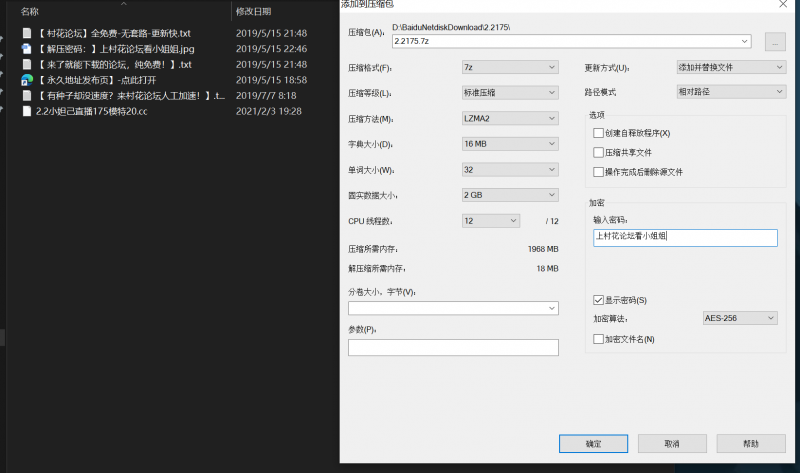Enable 创建自释放程序 checkbox
This screenshot has height=473, width=800.
[598, 133]
